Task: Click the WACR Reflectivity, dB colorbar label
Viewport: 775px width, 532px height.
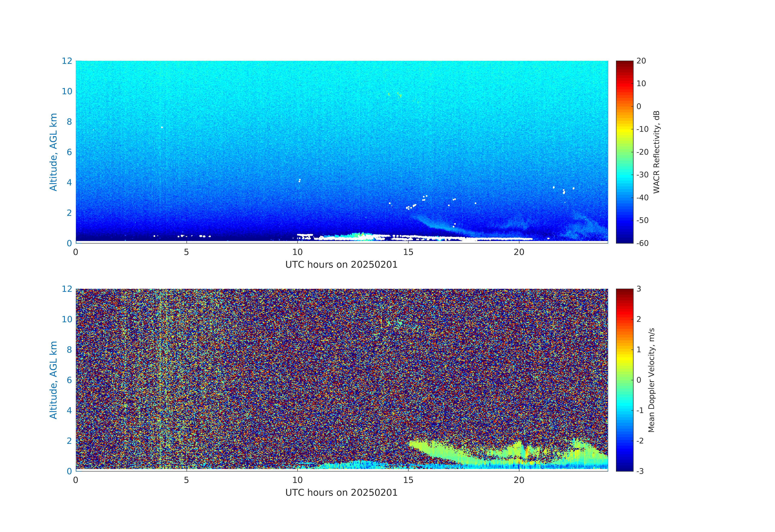Action: click(x=656, y=152)
